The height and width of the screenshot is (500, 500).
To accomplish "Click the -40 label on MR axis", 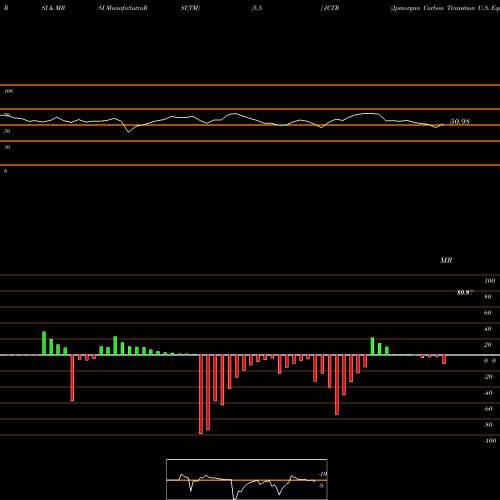I will tap(488, 393).
